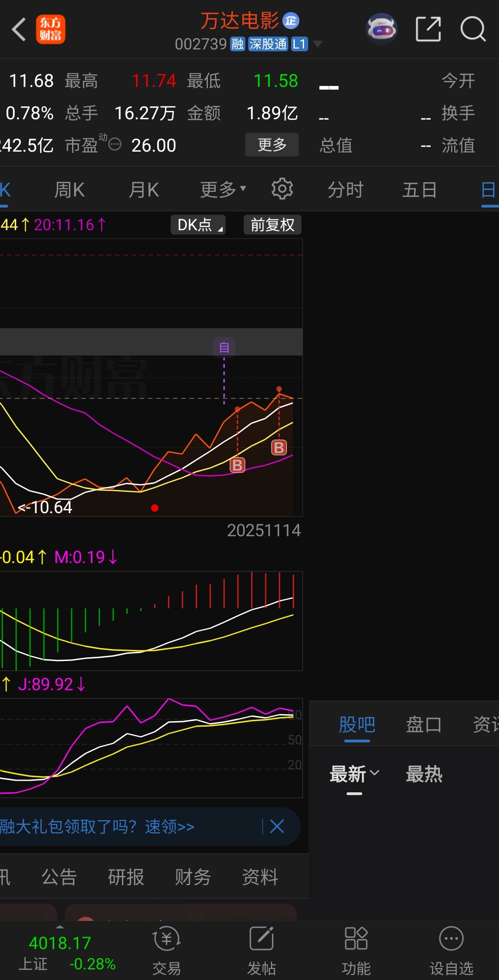Select the 最热 sort option
Image resolution: width=499 pixels, height=980 pixels.
(424, 774)
